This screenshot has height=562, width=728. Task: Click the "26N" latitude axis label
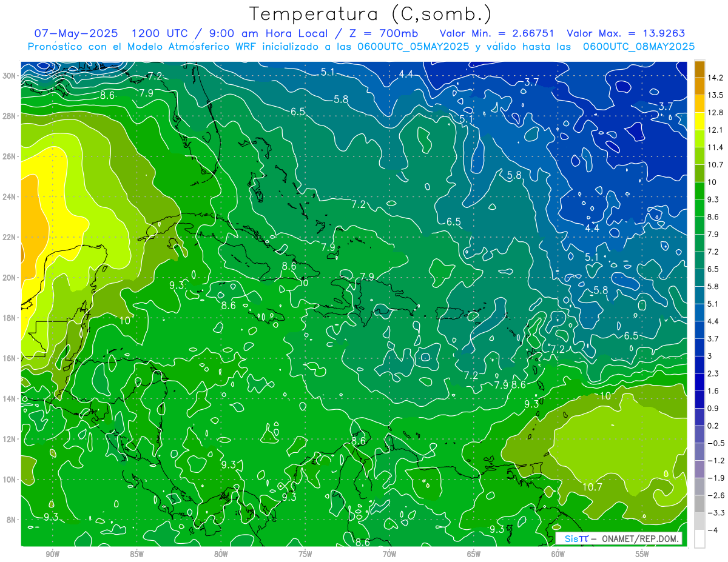click(x=9, y=156)
